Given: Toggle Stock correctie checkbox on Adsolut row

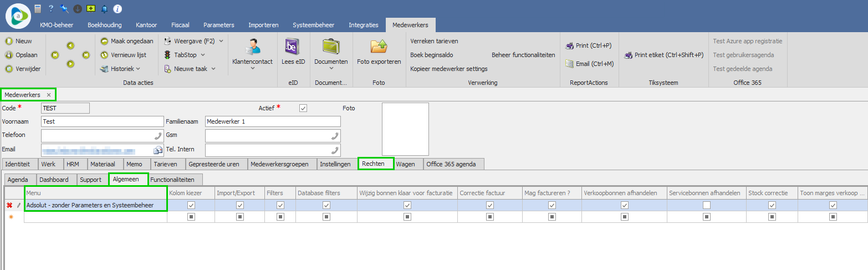Looking at the screenshot, I should [x=772, y=205].
